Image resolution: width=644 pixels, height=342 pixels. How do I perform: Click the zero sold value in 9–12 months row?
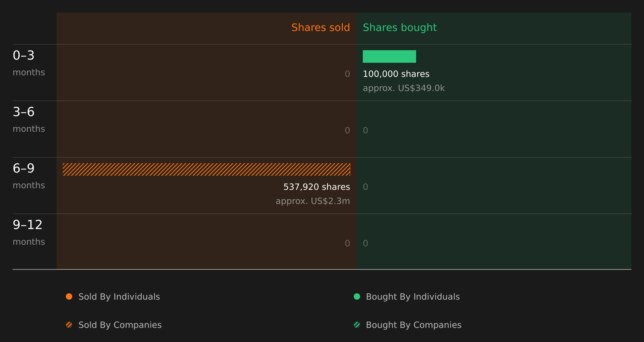[347, 244]
